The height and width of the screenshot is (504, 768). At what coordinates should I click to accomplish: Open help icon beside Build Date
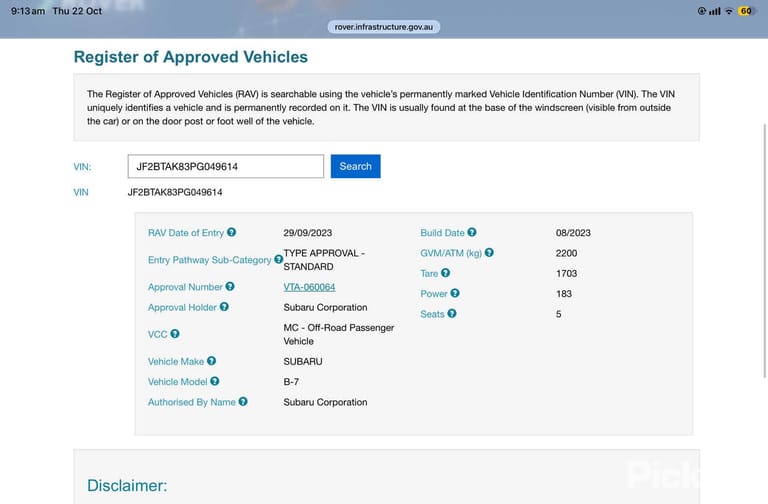[x=472, y=232]
